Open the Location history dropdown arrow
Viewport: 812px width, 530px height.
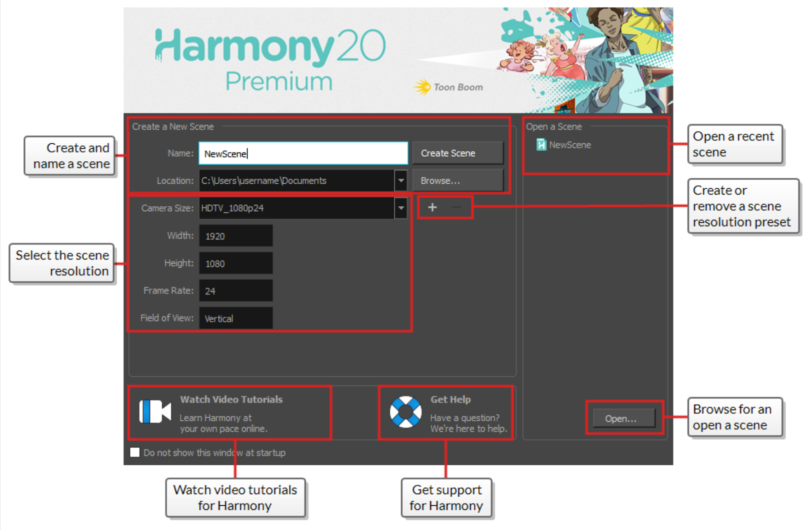pyautogui.click(x=401, y=181)
